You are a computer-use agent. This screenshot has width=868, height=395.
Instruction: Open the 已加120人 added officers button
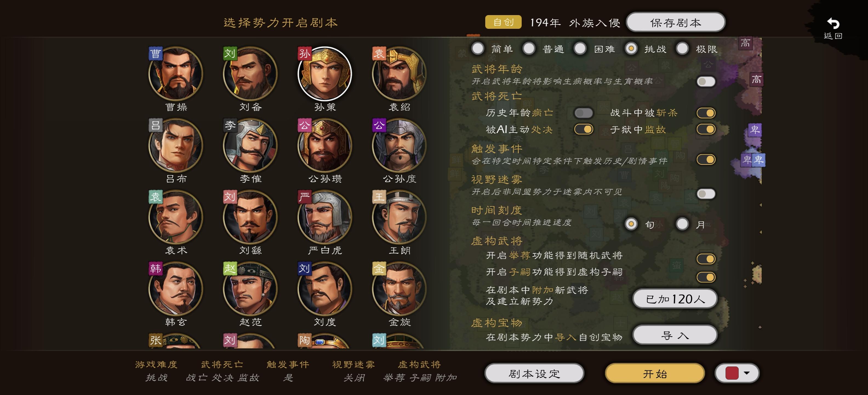coord(675,299)
